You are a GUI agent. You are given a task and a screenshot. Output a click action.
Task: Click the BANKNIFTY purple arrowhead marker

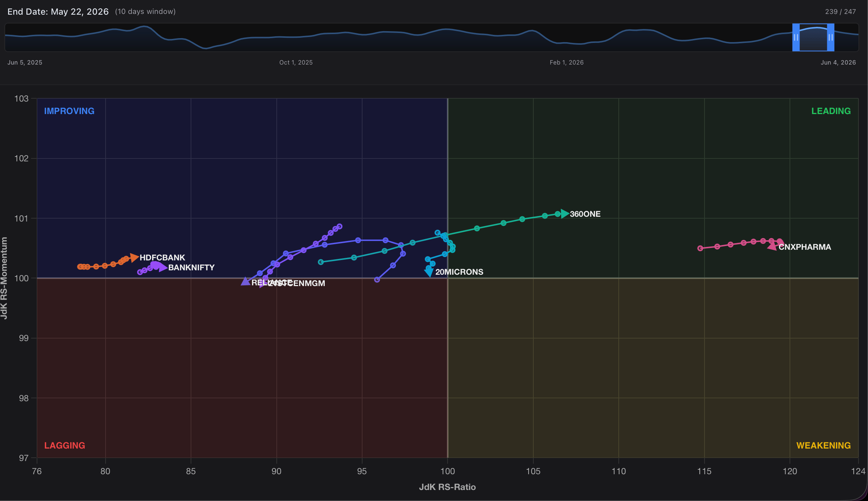(163, 268)
